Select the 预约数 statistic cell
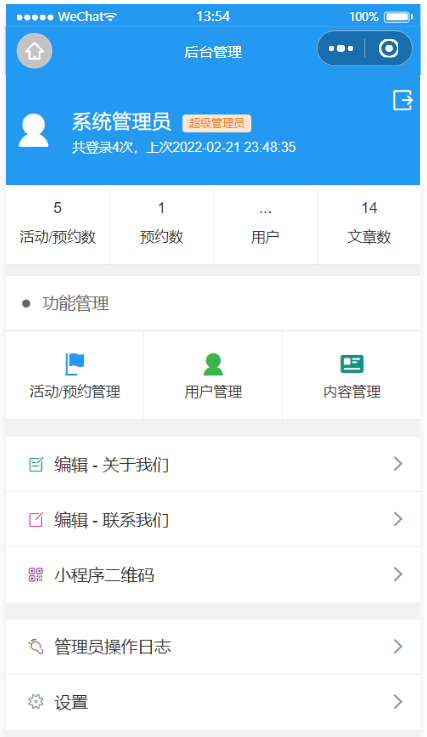427x737 pixels. pos(161,224)
